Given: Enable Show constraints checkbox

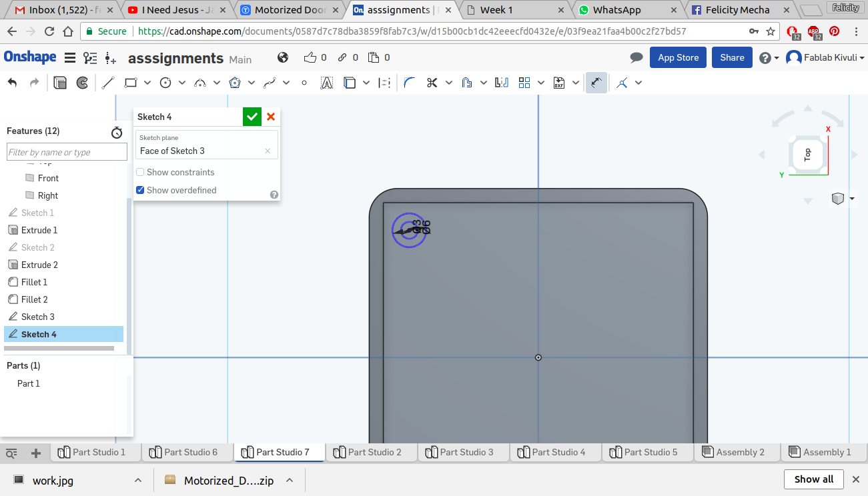Looking at the screenshot, I should point(140,172).
